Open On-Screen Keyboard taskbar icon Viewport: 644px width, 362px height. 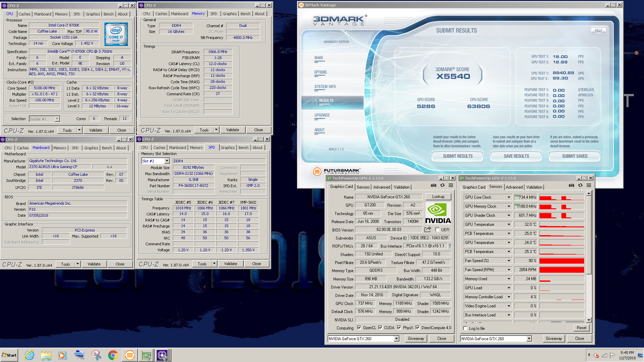[x=79, y=355]
